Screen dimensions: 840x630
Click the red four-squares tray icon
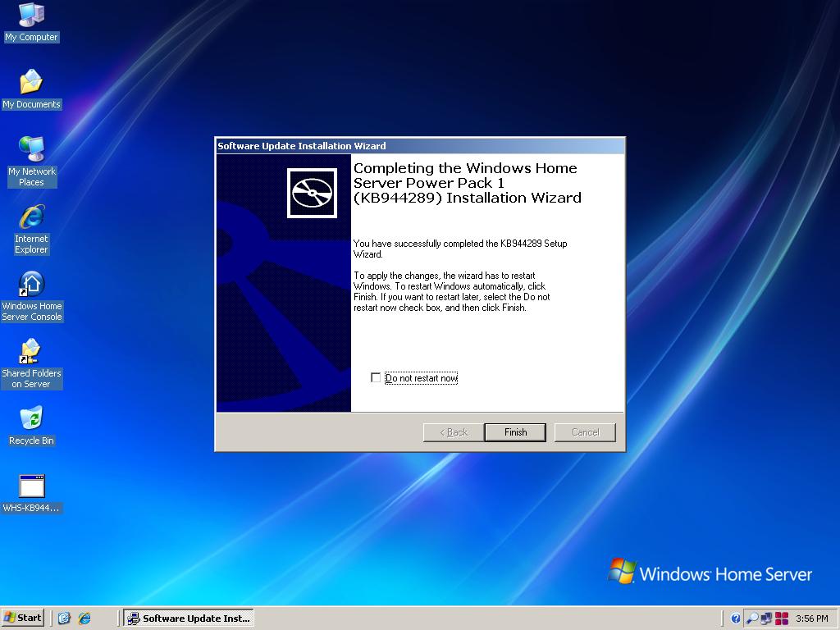(x=781, y=619)
